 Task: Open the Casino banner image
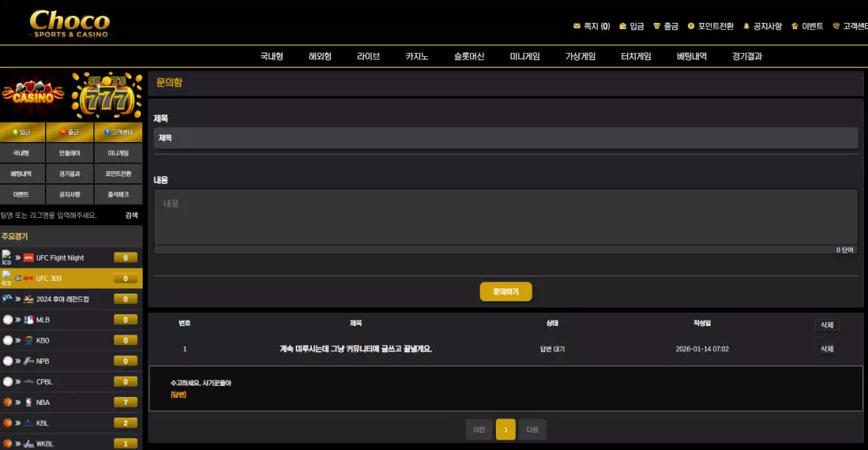[x=33, y=95]
